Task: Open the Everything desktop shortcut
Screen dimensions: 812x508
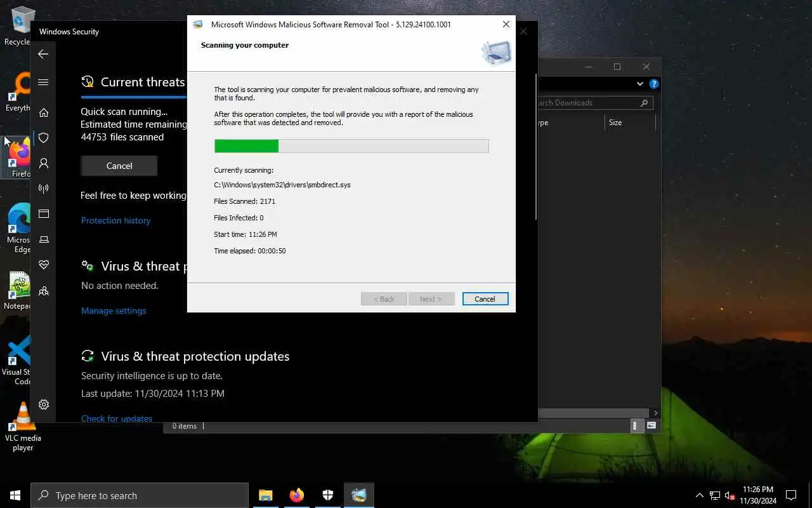Action: [x=18, y=93]
